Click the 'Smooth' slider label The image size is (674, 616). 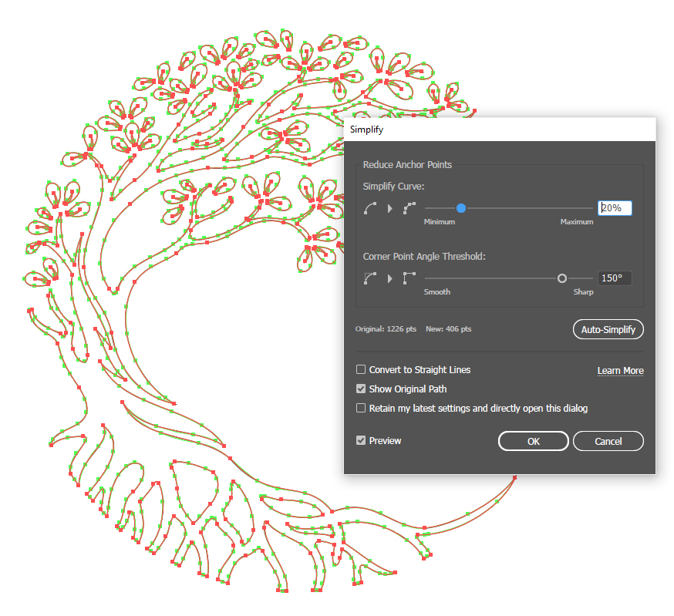(437, 292)
